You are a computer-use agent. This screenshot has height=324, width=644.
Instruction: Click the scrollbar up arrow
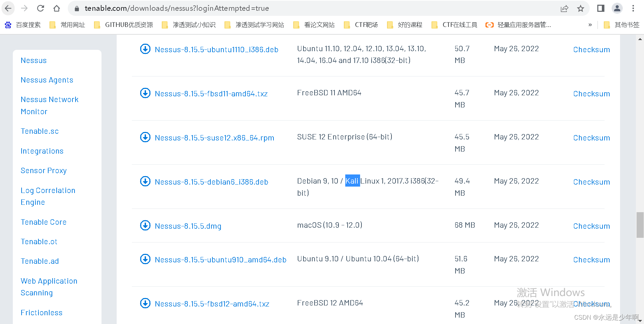[x=640, y=39]
